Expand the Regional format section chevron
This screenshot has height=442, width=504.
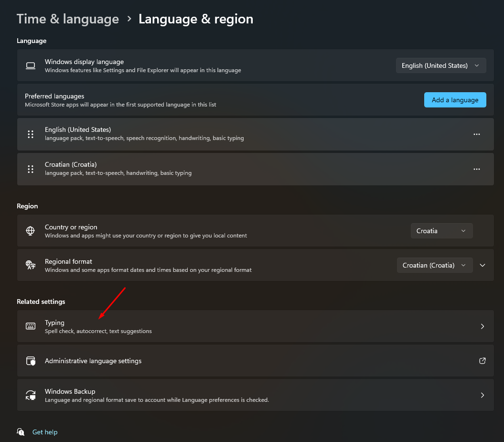tap(483, 265)
